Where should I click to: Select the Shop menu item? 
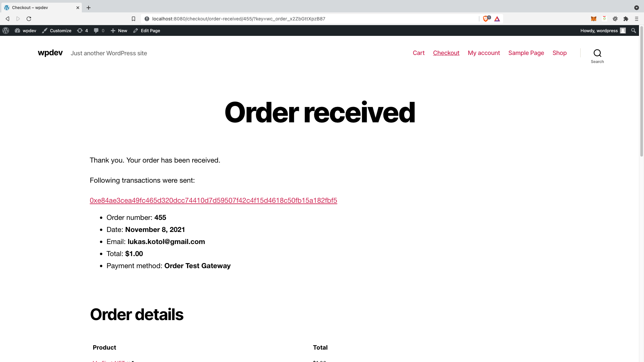(559, 53)
